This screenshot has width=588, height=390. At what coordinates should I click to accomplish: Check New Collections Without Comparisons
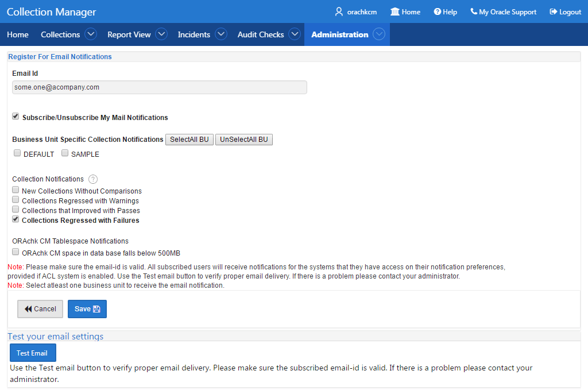click(16, 190)
